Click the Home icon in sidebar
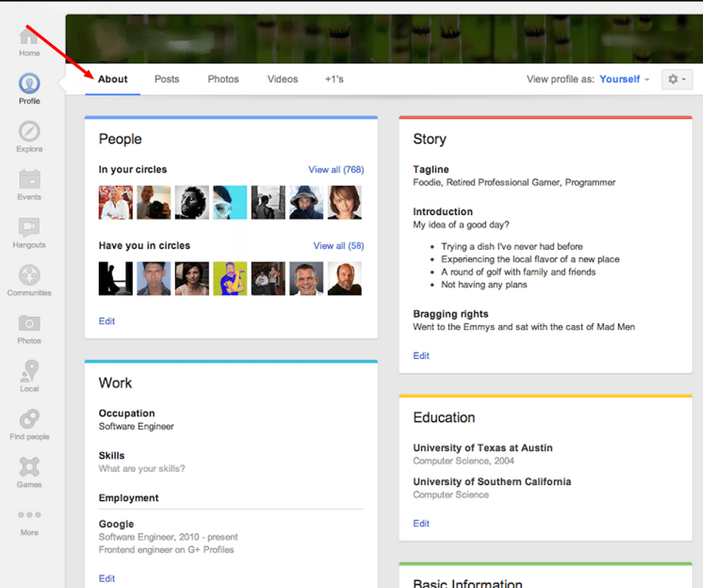703x588 pixels. tap(29, 37)
